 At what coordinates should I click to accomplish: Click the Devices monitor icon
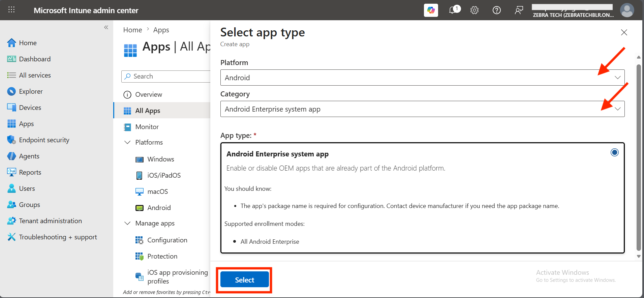pos(11,108)
